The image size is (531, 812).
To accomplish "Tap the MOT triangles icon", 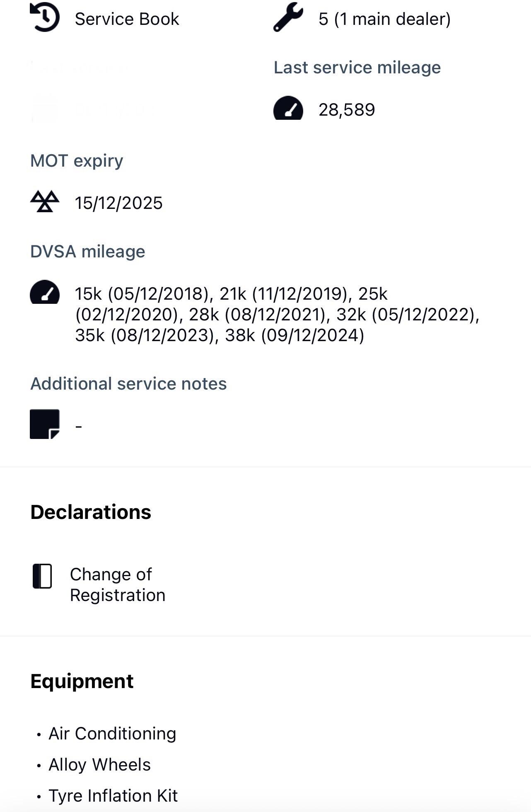I will tap(45, 202).
